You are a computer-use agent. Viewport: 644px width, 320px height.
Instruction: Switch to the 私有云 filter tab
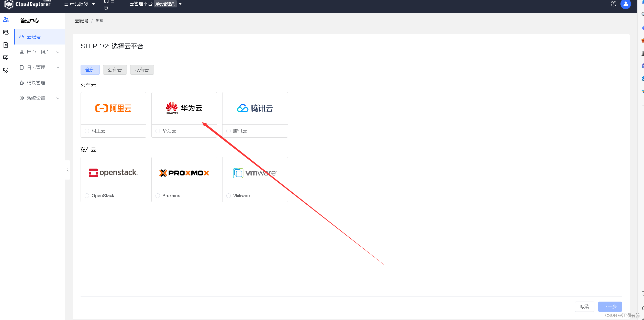[142, 70]
